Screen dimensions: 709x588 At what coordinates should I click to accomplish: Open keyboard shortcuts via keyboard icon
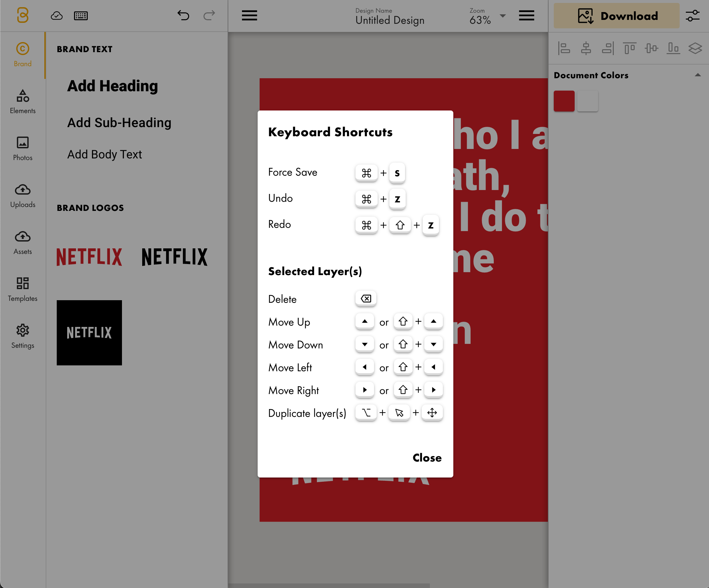[x=81, y=16]
